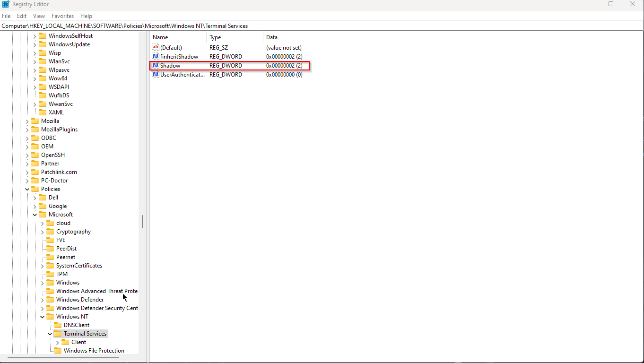Expand the Google policies key
644x363 pixels.
35,206
